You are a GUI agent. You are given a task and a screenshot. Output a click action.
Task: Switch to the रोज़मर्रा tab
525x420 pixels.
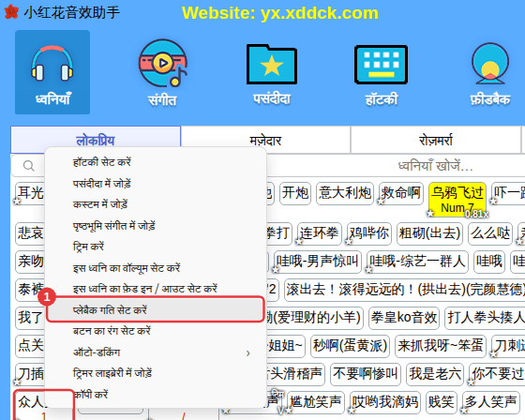tap(436, 140)
